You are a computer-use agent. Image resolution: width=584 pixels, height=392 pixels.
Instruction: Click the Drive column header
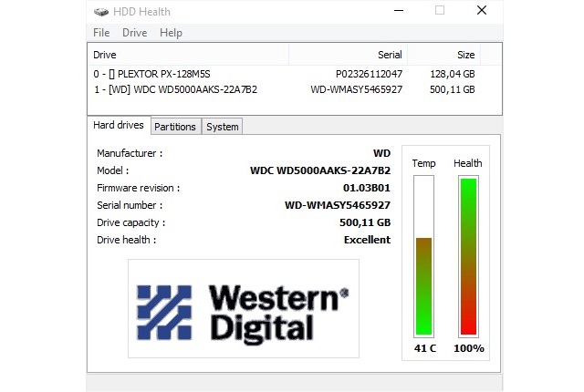click(x=189, y=55)
